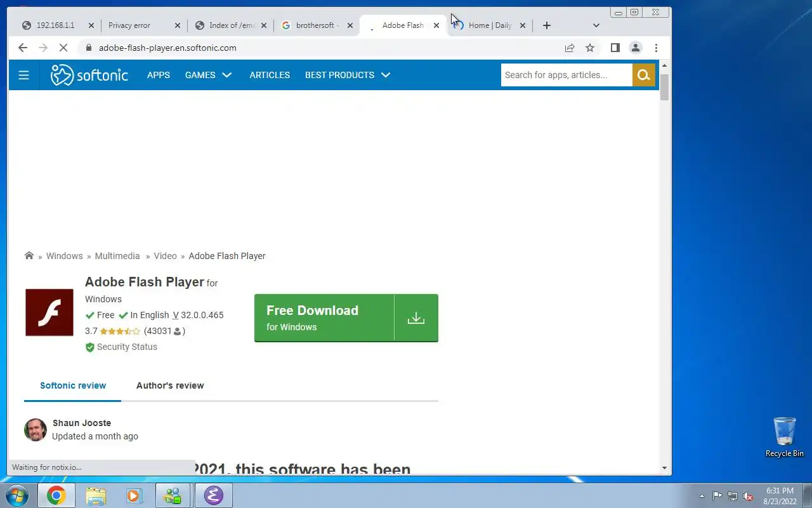This screenshot has height=508, width=812.
Task: Click the Multimedia breadcrumb link
Action: click(117, 256)
